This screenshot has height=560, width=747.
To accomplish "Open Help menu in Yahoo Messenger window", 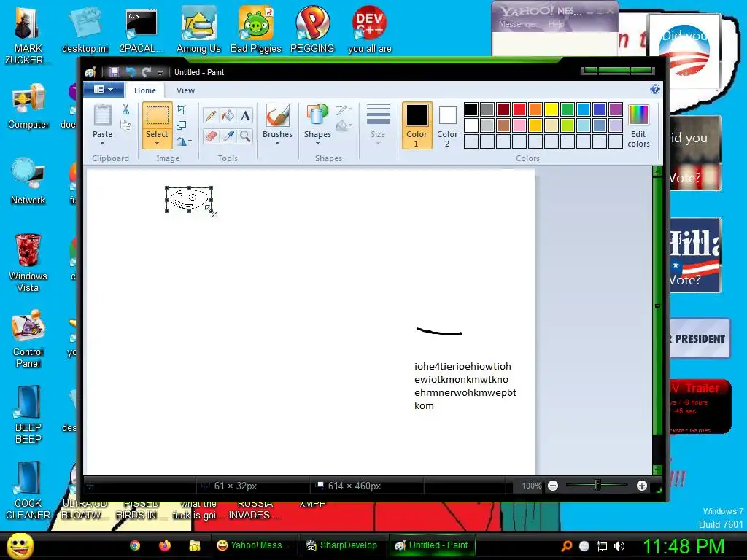I will click(x=556, y=24).
